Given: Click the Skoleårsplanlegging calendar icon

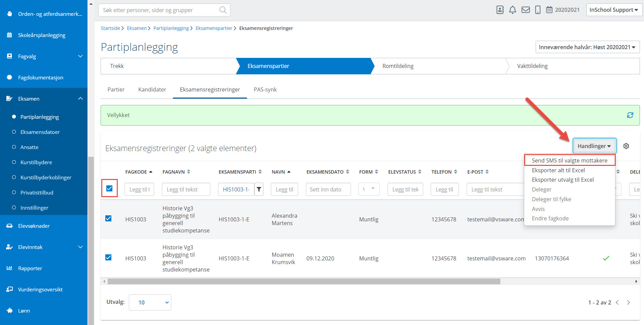Looking at the screenshot, I should point(9,35).
